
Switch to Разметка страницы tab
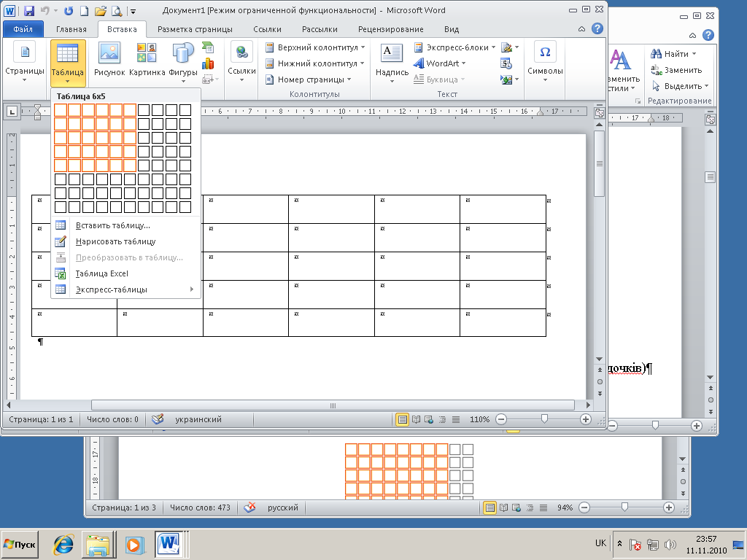pyautogui.click(x=195, y=29)
